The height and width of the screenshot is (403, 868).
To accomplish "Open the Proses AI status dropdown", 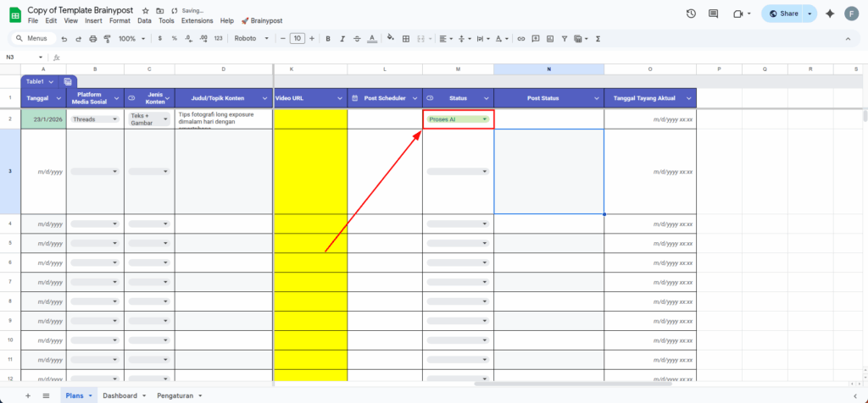I will pos(485,119).
